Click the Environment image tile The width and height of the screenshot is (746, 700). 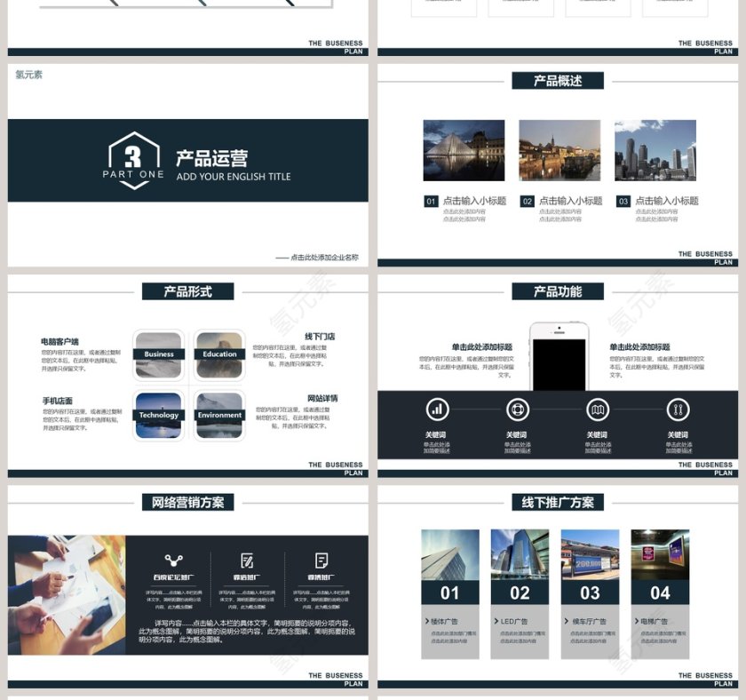click(x=219, y=415)
